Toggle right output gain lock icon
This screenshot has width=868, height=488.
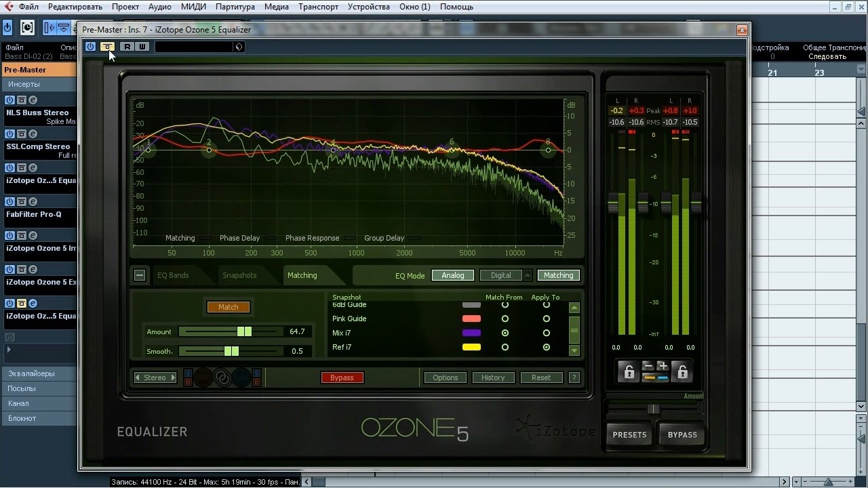tap(682, 371)
